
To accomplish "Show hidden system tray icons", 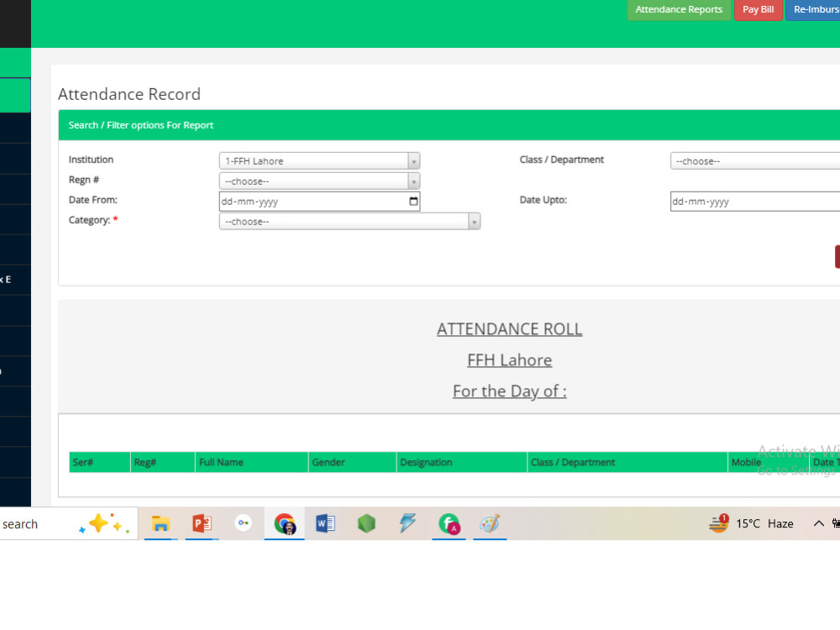I will [818, 523].
